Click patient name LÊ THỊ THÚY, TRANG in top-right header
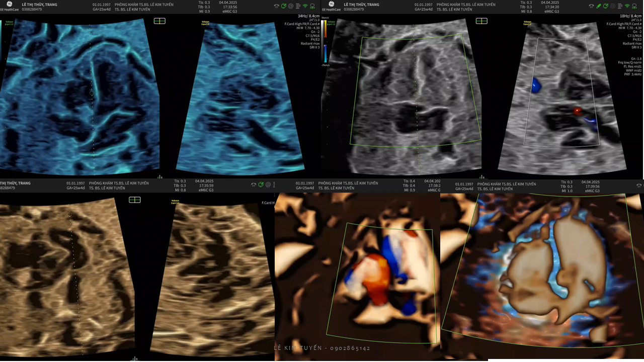Screen dimensions: 644x362 (361, 4)
